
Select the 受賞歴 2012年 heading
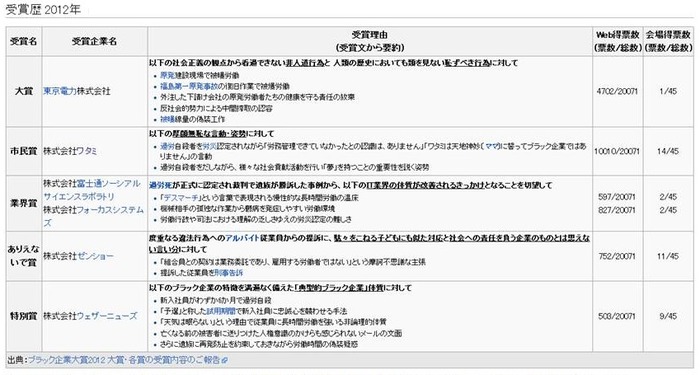coord(43,10)
